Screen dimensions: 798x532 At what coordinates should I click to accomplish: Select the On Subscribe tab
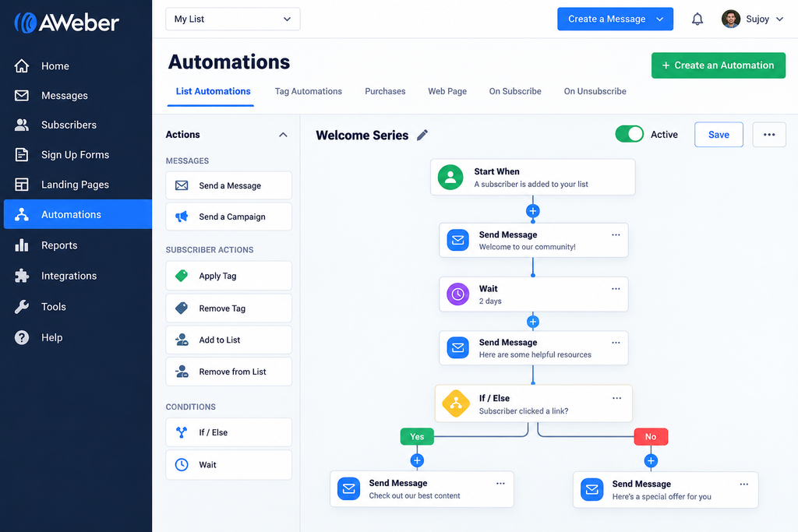click(515, 92)
